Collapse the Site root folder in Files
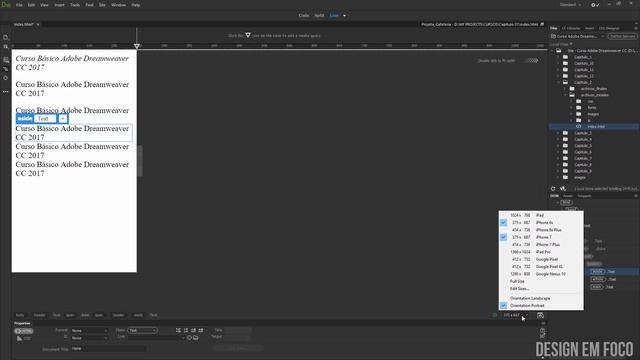 552,51
